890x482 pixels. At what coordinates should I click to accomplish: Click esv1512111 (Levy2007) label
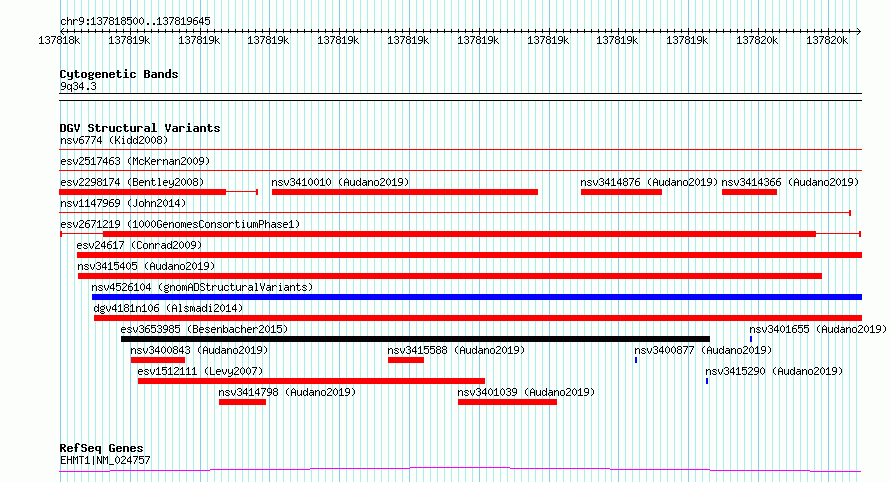click(200, 371)
